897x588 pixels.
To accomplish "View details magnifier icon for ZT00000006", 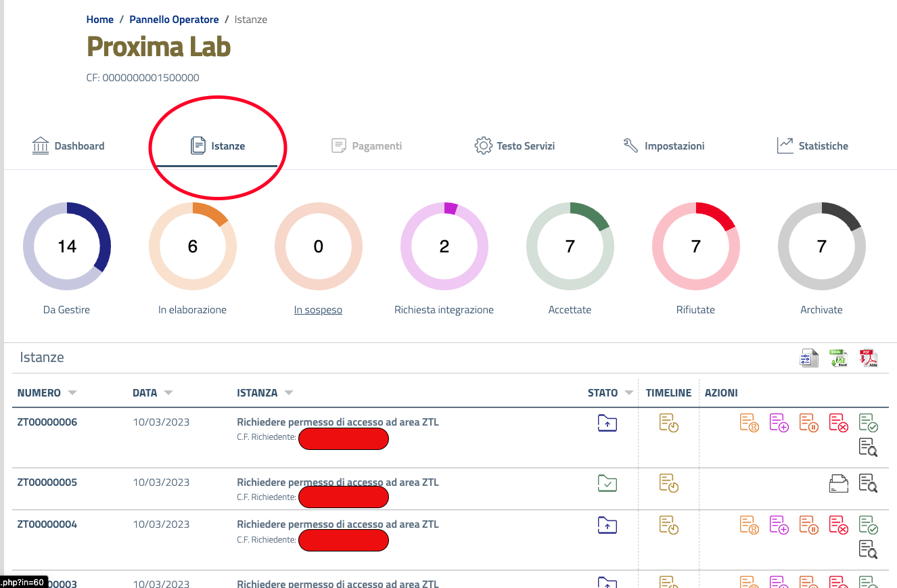I will click(868, 447).
